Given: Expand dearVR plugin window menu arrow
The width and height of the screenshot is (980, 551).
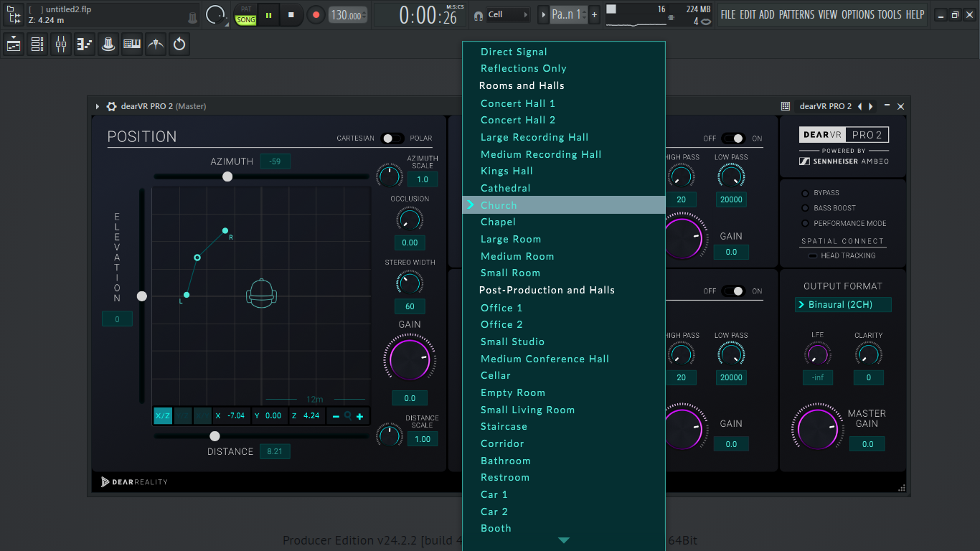Looking at the screenshot, I should [x=98, y=106].
